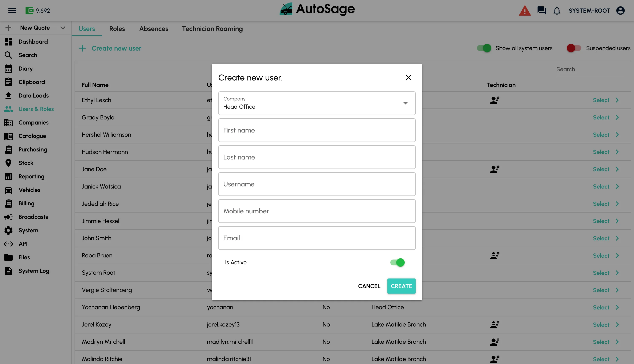
Task: Switch to the Absences tab
Action: 154,29
